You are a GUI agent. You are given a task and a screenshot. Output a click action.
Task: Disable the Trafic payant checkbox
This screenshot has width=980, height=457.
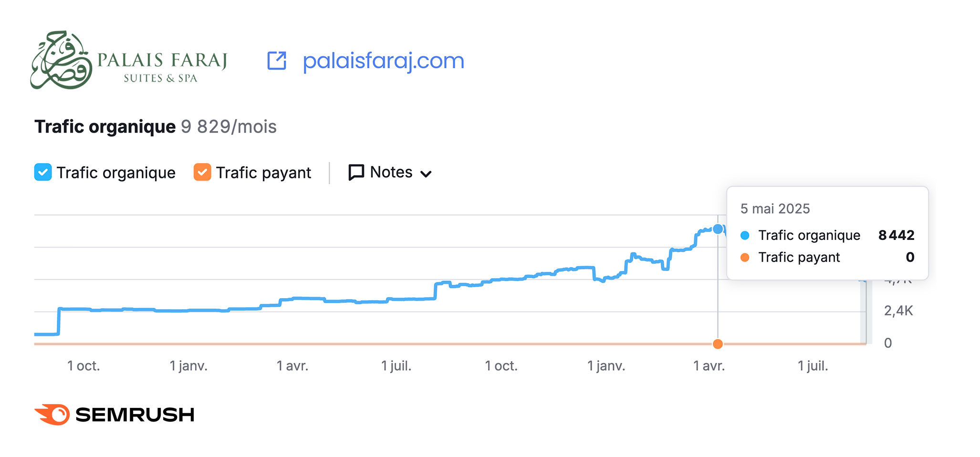202,172
